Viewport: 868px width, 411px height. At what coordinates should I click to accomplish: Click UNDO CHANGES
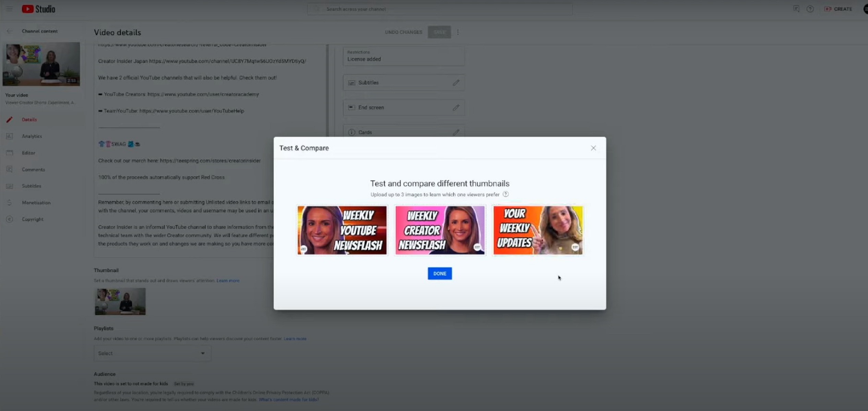(x=403, y=32)
